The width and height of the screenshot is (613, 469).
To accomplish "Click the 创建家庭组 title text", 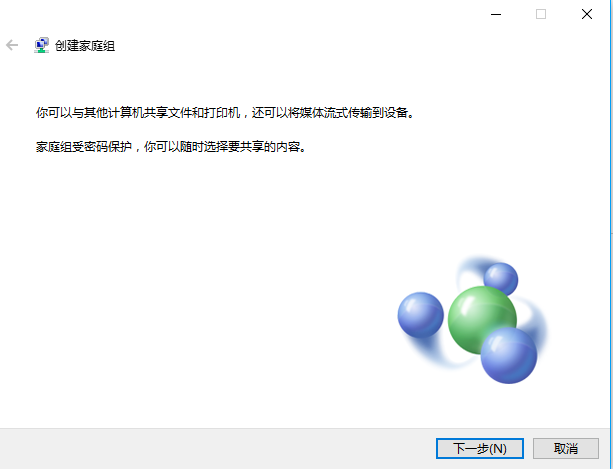I will (85, 46).
